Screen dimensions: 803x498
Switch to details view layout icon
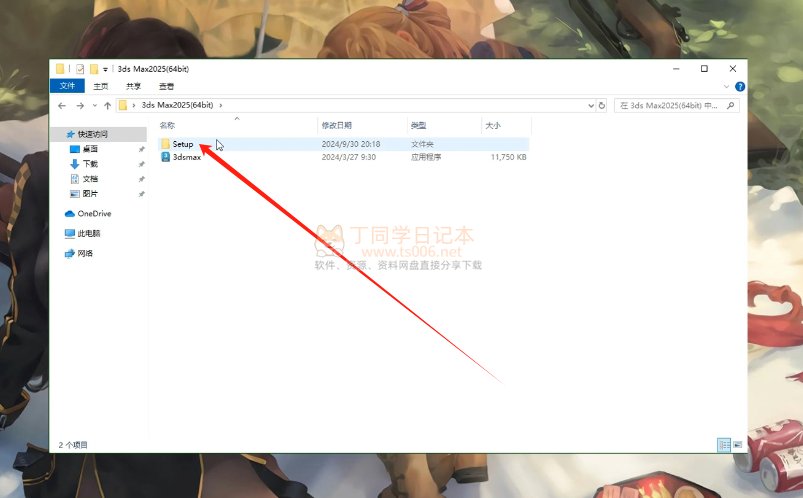point(724,445)
